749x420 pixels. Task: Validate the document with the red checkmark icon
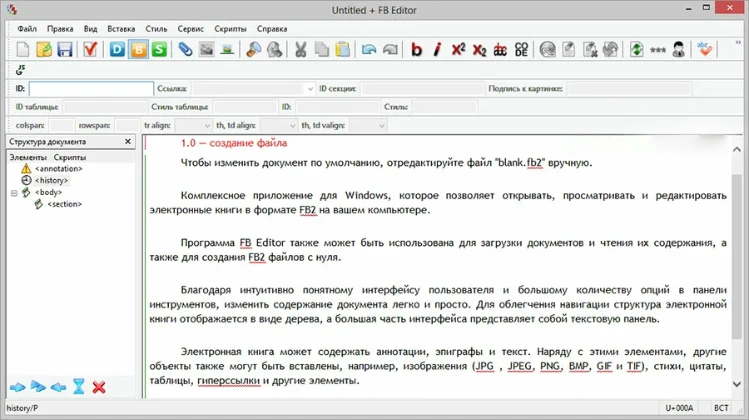point(90,49)
